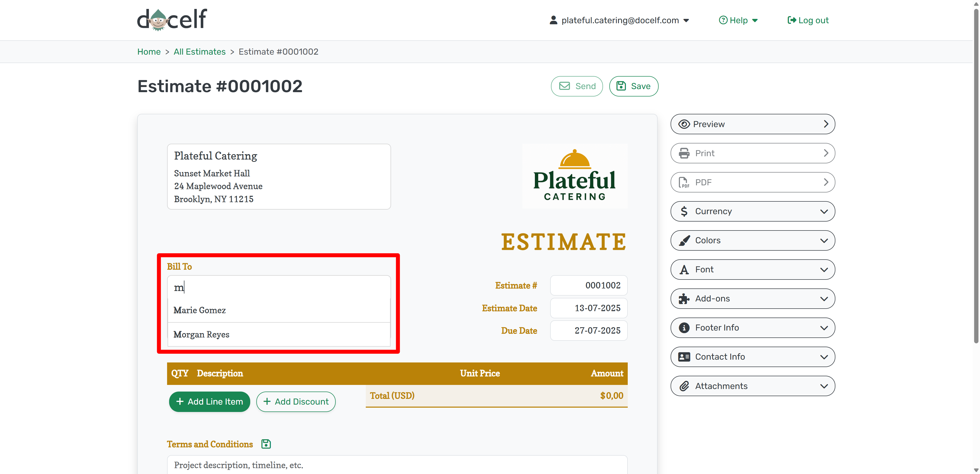The height and width of the screenshot is (474, 980).
Task: Click the user account person icon
Action: (x=553, y=20)
